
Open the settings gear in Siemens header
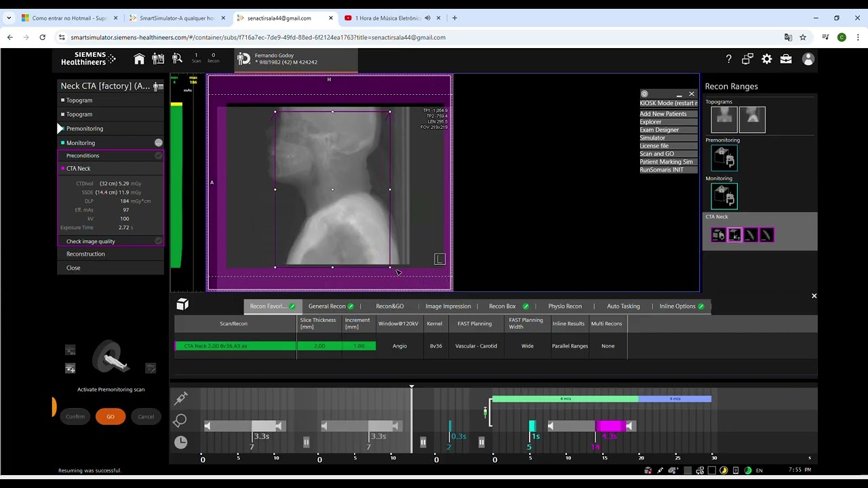coord(767,59)
